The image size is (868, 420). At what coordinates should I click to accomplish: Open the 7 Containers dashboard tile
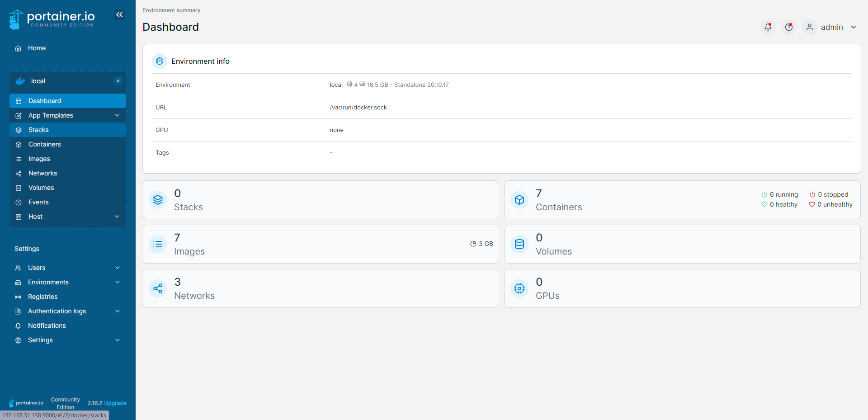pyautogui.click(x=683, y=200)
